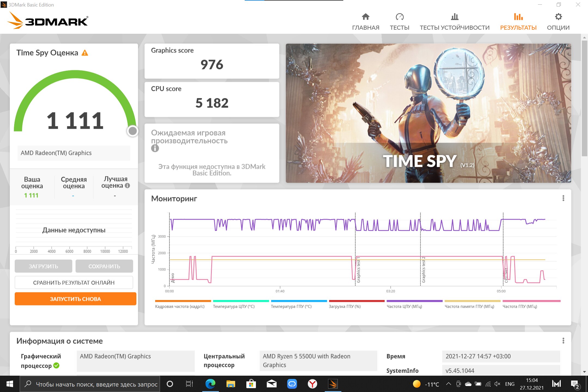Open Тесты gauge icon
This screenshot has width=588, height=392.
[399, 17]
